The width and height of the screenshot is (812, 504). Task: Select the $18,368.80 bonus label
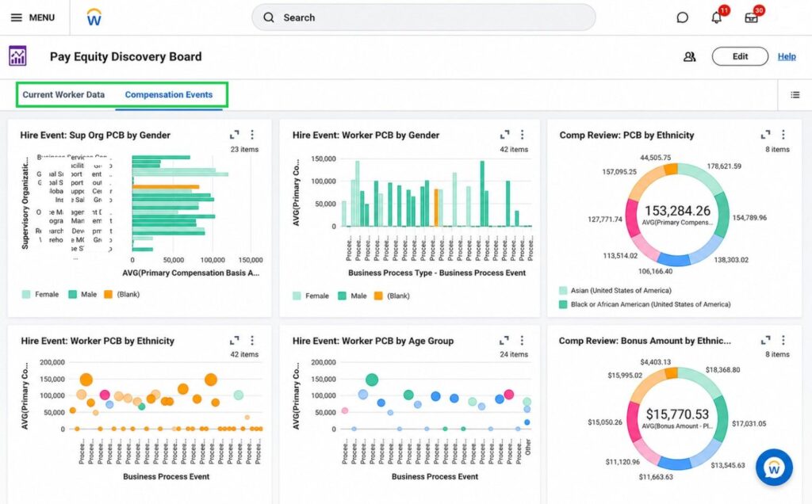[x=722, y=370]
